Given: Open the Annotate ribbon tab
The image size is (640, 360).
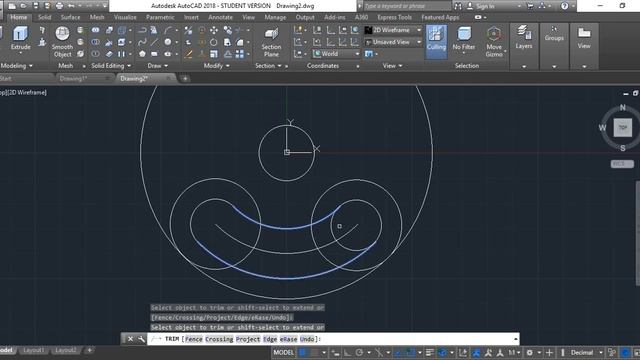Looking at the screenshot, I should pyautogui.click(x=220, y=17).
